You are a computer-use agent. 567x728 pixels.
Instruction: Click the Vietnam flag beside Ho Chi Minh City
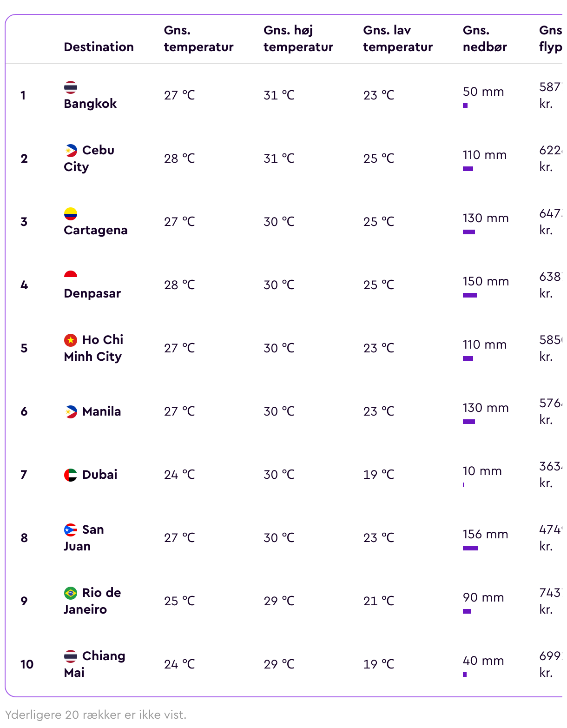coord(71,340)
